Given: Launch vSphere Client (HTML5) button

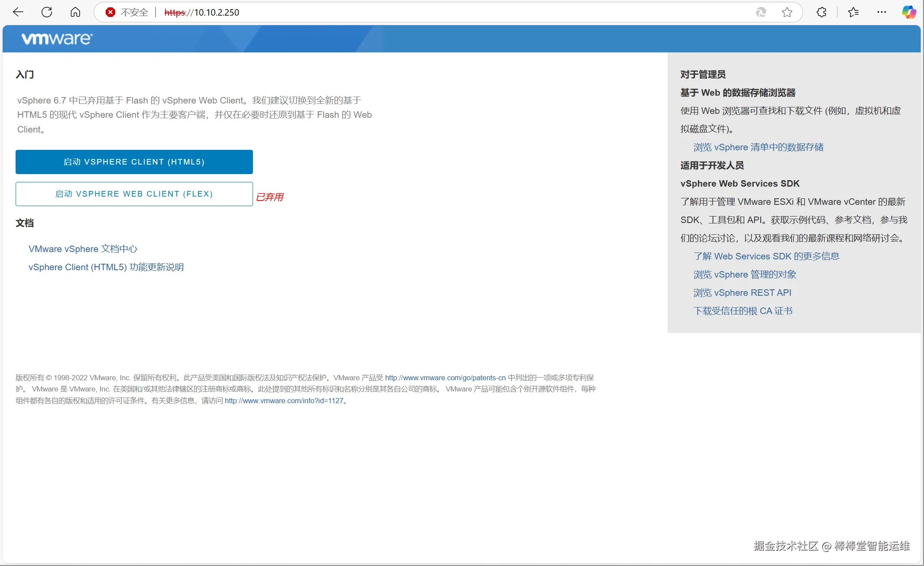Looking at the screenshot, I should pos(134,162).
